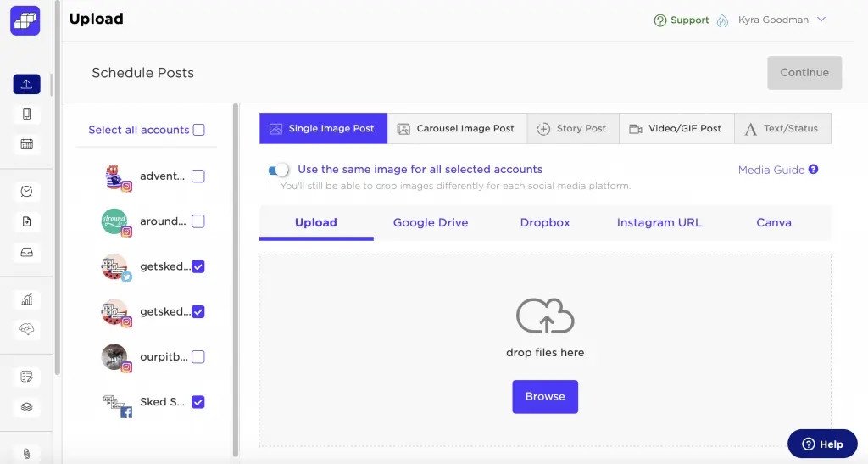
Task: Click the Media Guide question mark icon
Action: click(813, 170)
